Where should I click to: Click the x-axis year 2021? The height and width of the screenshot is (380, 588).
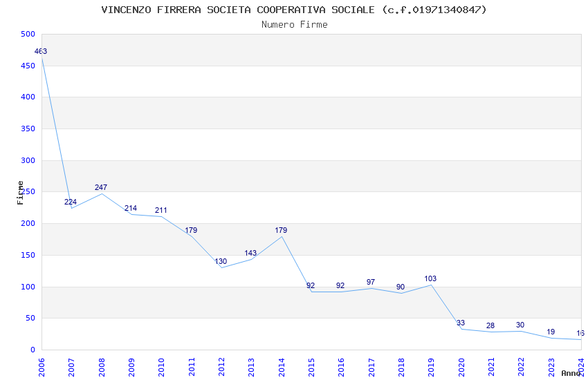[491, 367]
